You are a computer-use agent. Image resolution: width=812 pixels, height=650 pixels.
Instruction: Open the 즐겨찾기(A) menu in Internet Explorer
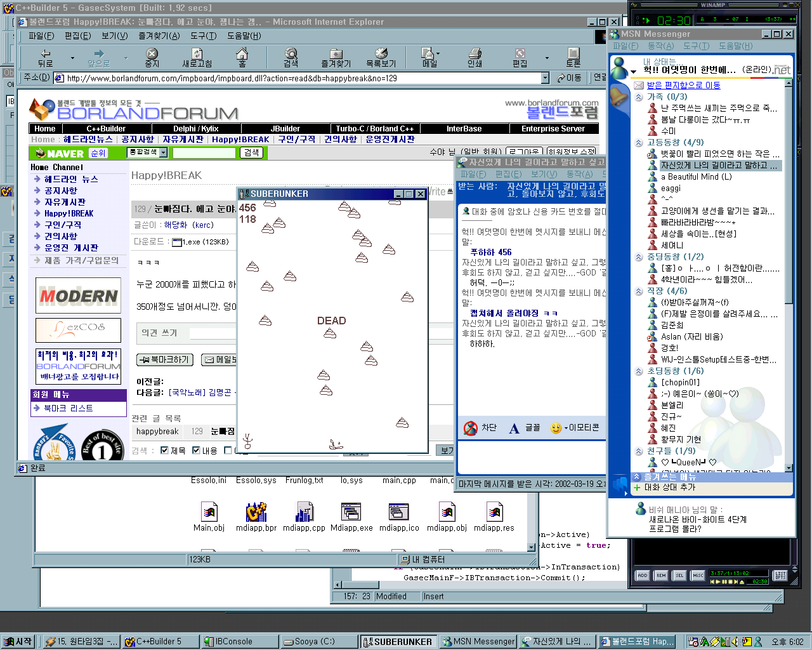click(159, 36)
